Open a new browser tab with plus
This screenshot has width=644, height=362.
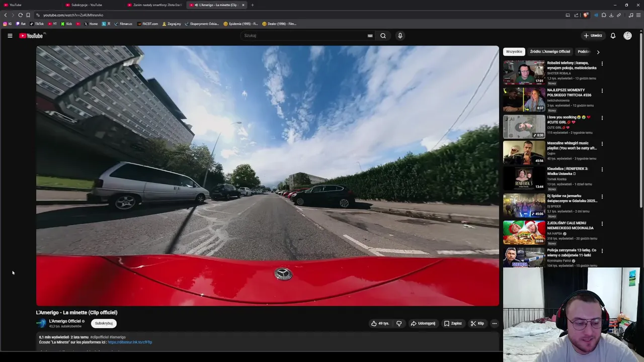[253, 5]
